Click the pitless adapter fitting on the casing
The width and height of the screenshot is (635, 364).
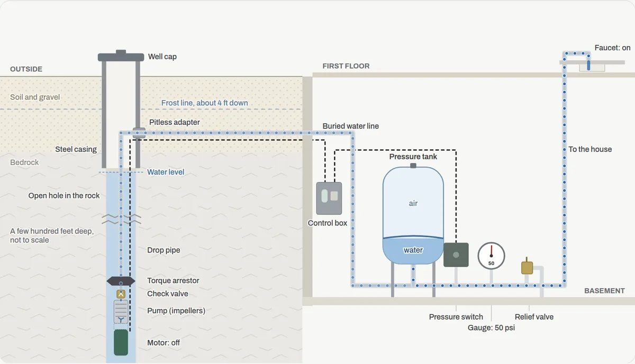(x=139, y=133)
